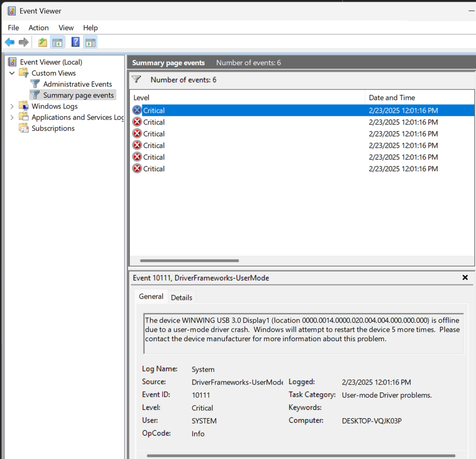Viewport: 476px width, 459px height.
Task: Click the Back arrow toolbar icon
Action: tap(10, 42)
